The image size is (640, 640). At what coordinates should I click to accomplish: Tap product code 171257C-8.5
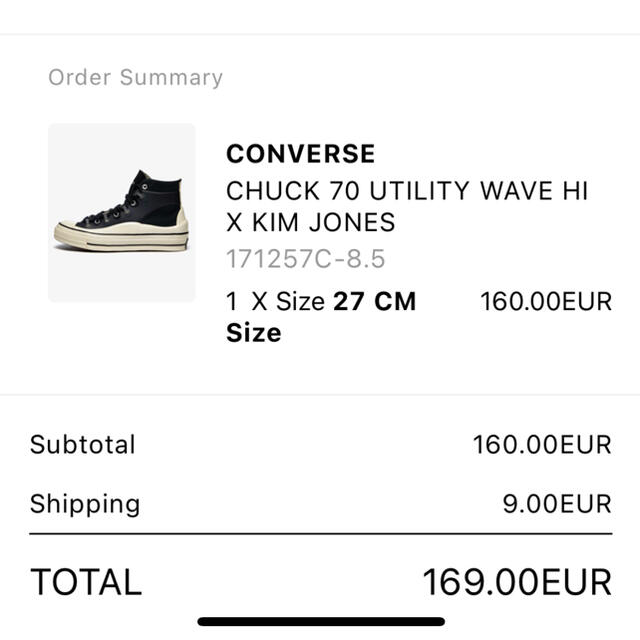pyautogui.click(x=306, y=259)
